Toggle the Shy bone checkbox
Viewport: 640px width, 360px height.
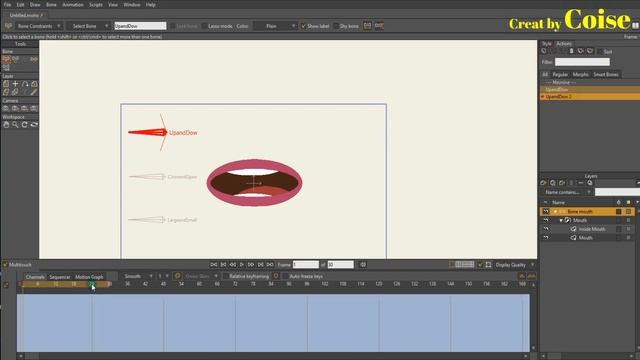(336, 26)
